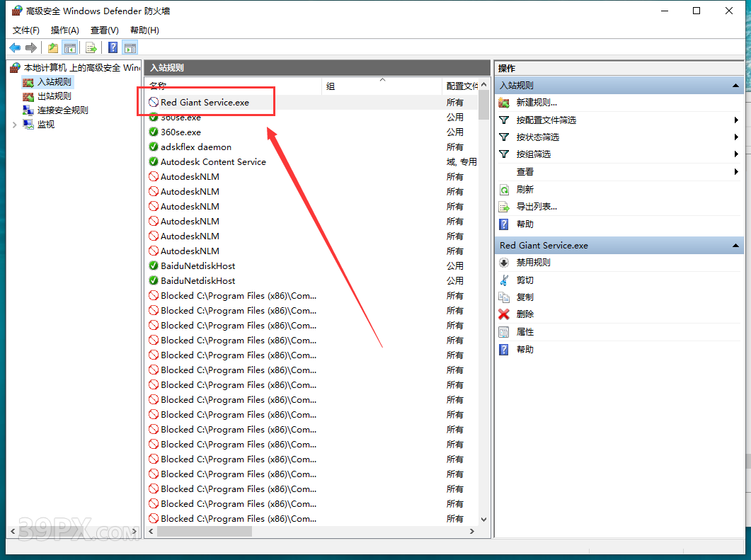
Task: Click the up-one-level folder toolbar icon
Action: 53,48
